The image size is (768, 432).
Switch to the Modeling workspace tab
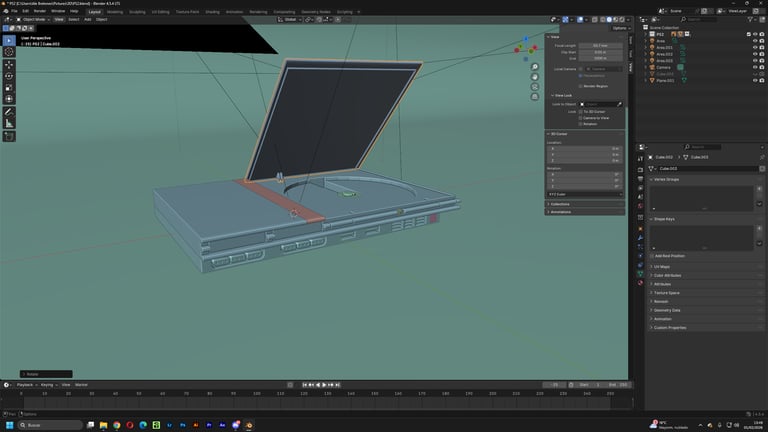[x=115, y=12]
